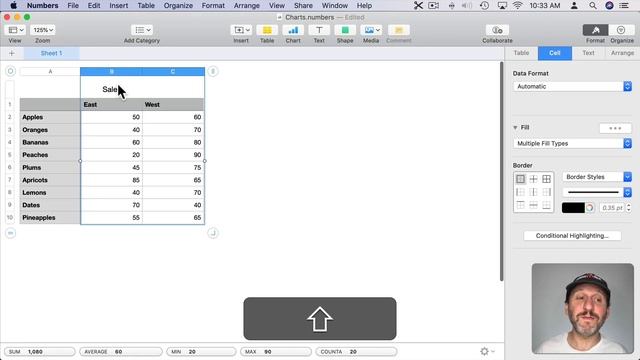This screenshot has height=360, width=640.
Task: Select column A header
Action: click(x=50, y=71)
